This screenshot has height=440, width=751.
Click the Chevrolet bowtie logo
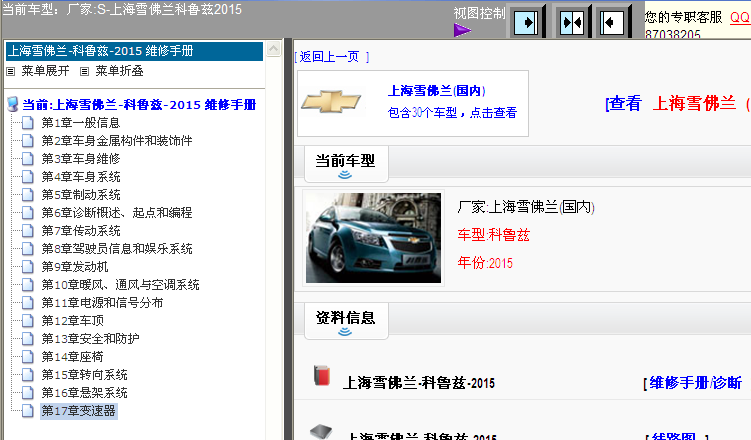pos(331,102)
